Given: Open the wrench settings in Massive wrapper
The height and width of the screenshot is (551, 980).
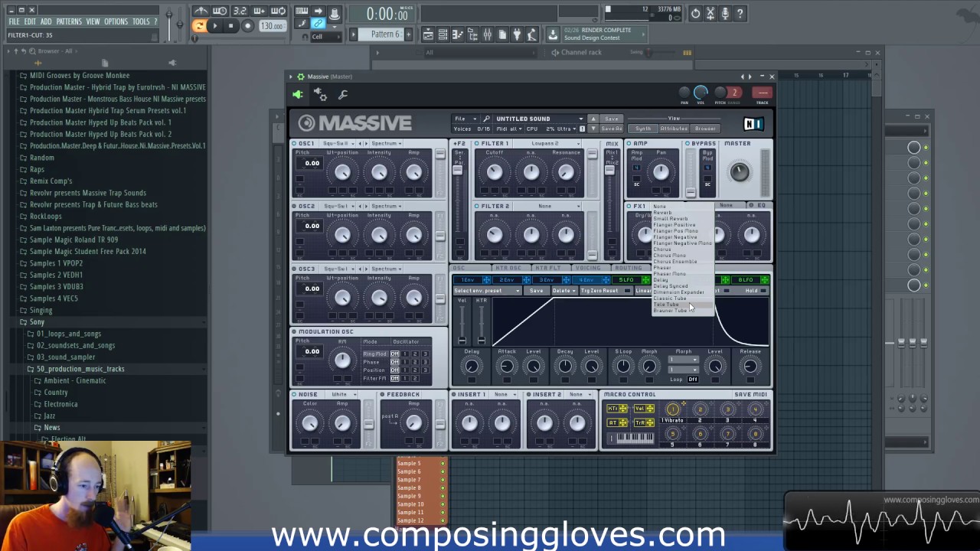Looking at the screenshot, I should (343, 95).
